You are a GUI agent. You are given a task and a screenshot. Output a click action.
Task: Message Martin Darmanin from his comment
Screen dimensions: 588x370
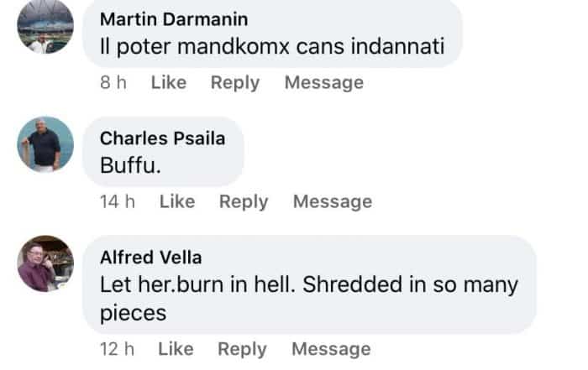tap(323, 82)
